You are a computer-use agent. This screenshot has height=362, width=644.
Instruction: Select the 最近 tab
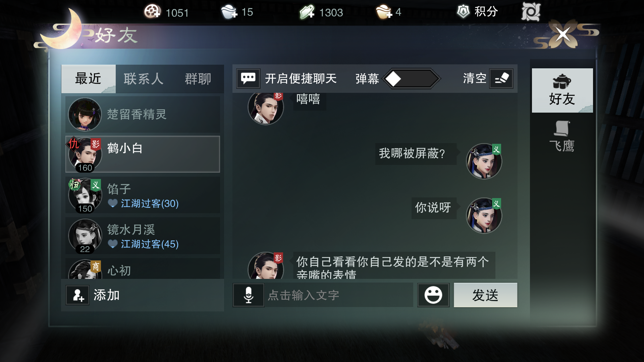pos(89,79)
